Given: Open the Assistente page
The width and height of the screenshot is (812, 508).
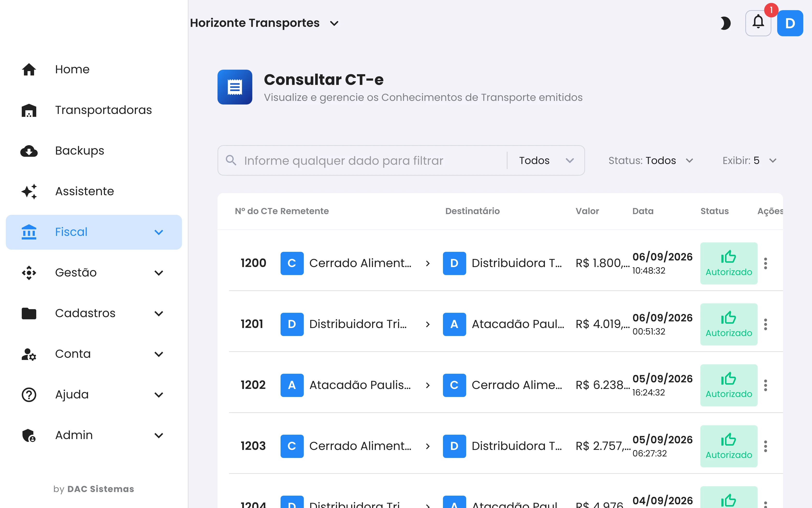Looking at the screenshot, I should [94, 192].
